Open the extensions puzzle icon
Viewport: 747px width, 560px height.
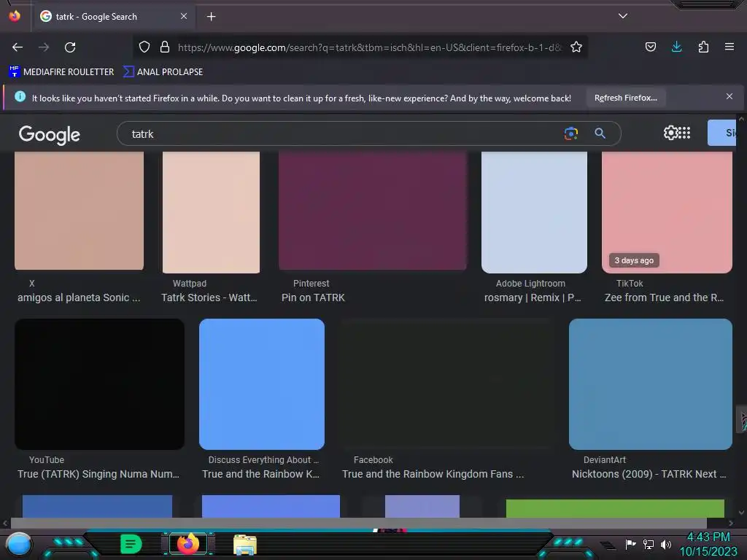[703, 47]
